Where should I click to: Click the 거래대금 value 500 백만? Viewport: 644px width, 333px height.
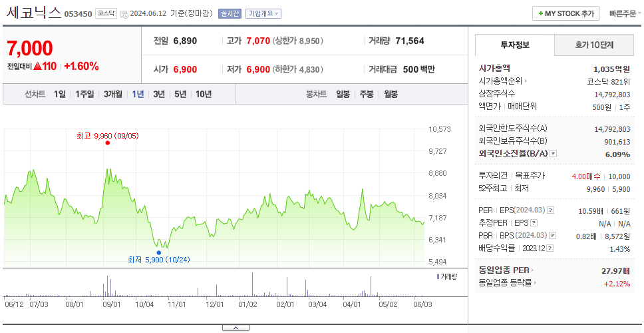click(x=419, y=69)
